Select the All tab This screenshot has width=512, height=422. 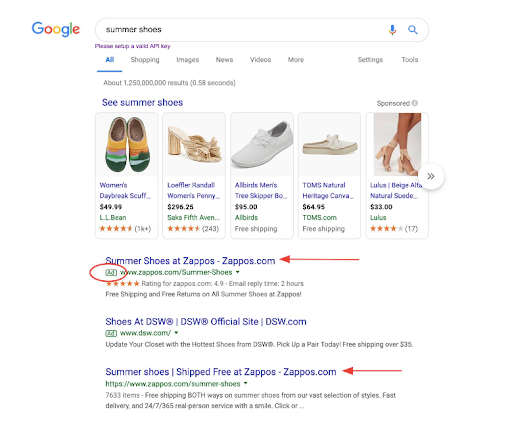point(110,60)
